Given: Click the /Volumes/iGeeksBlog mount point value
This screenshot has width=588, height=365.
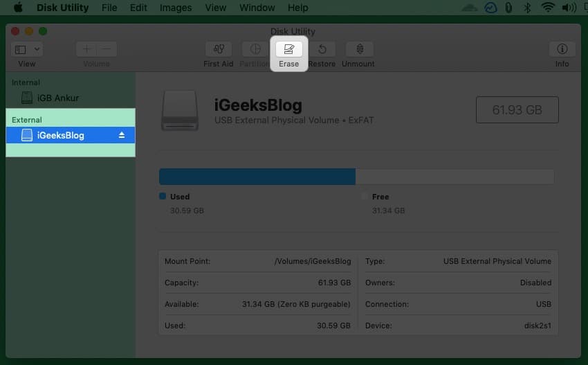Looking at the screenshot, I should 313,261.
